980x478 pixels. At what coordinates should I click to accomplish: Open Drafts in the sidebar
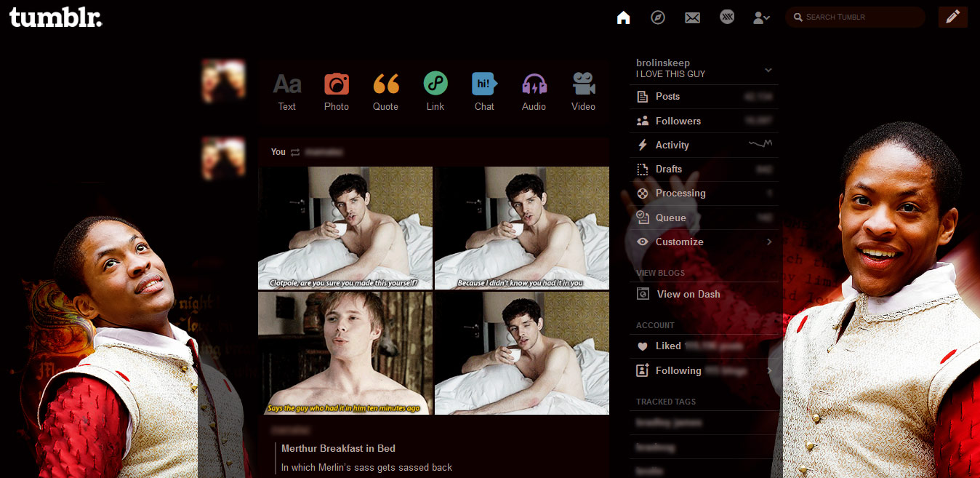(x=704, y=169)
